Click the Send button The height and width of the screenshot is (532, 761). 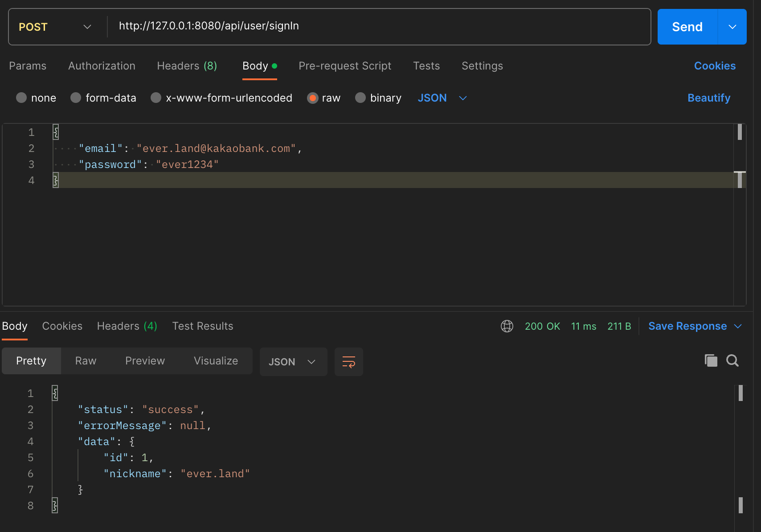[687, 27]
